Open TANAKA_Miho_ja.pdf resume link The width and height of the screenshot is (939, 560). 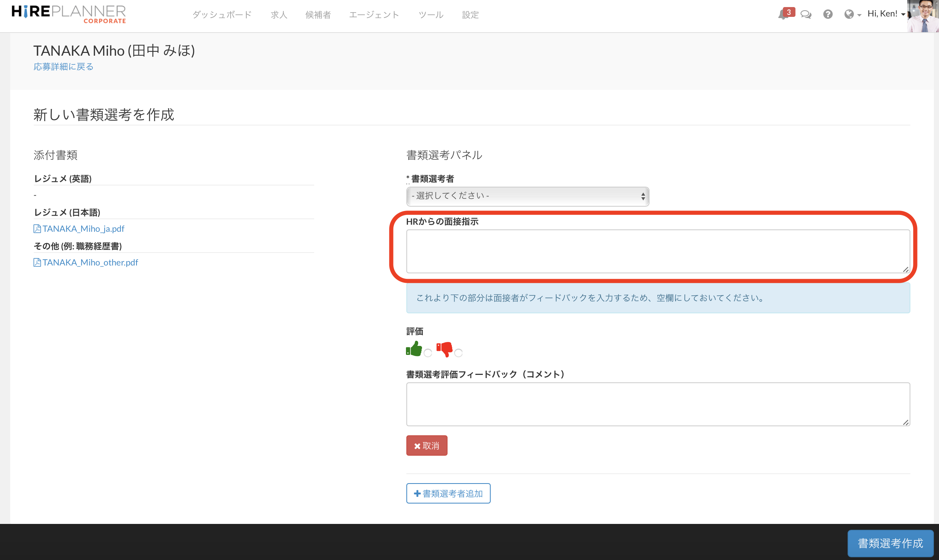pos(83,229)
